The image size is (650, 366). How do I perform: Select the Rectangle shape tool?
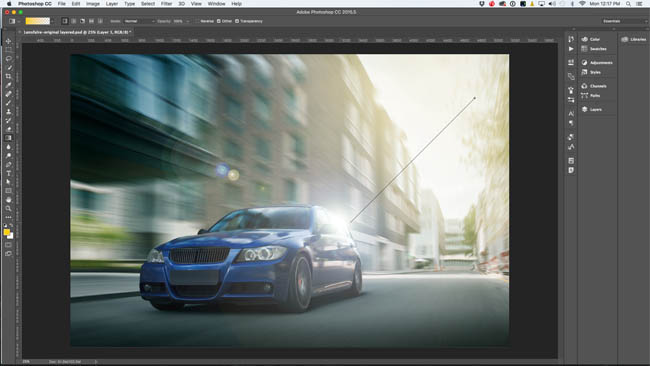click(8, 191)
